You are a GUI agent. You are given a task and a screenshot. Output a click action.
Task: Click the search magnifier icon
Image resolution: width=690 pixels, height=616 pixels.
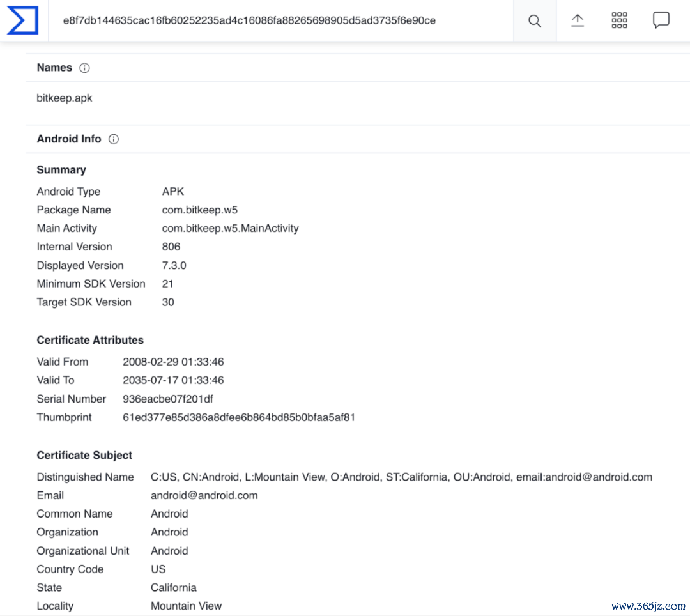[535, 21]
